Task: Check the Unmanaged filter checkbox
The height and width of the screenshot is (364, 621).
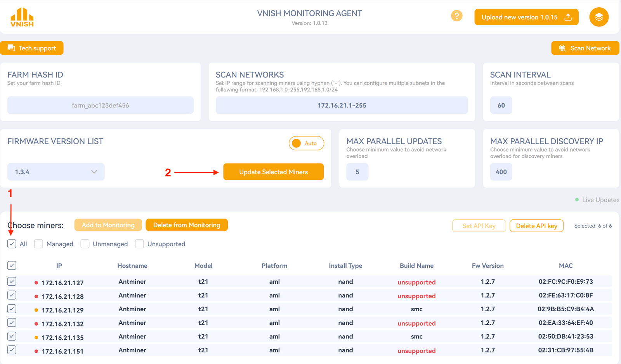Action: click(85, 244)
